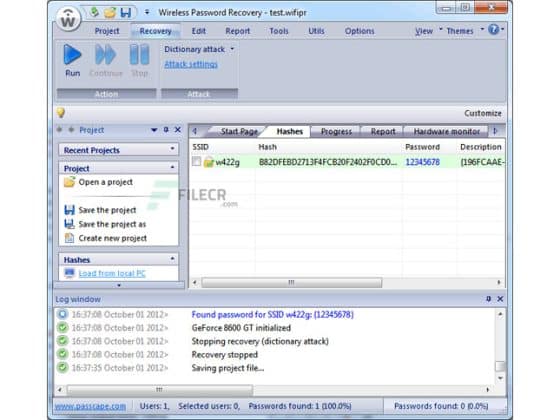Click the Run play icon
The height and width of the screenshot is (420, 560).
tap(72, 55)
